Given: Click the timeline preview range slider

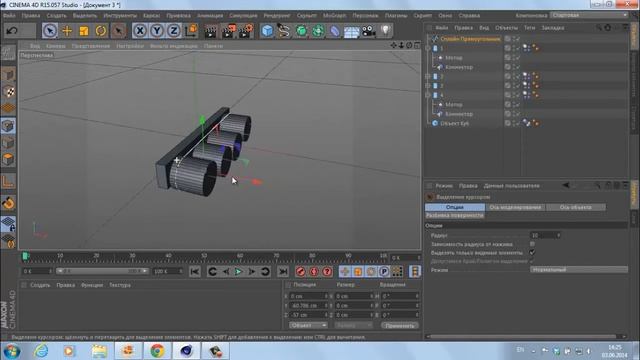Looking at the screenshot, I should point(102,271).
